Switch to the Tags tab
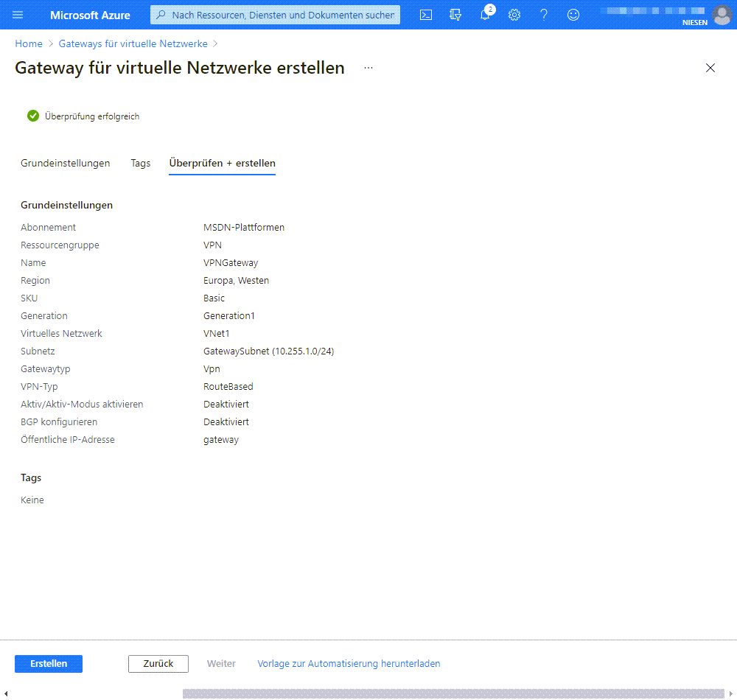This screenshot has height=700, width=737. click(x=141, y=163)
